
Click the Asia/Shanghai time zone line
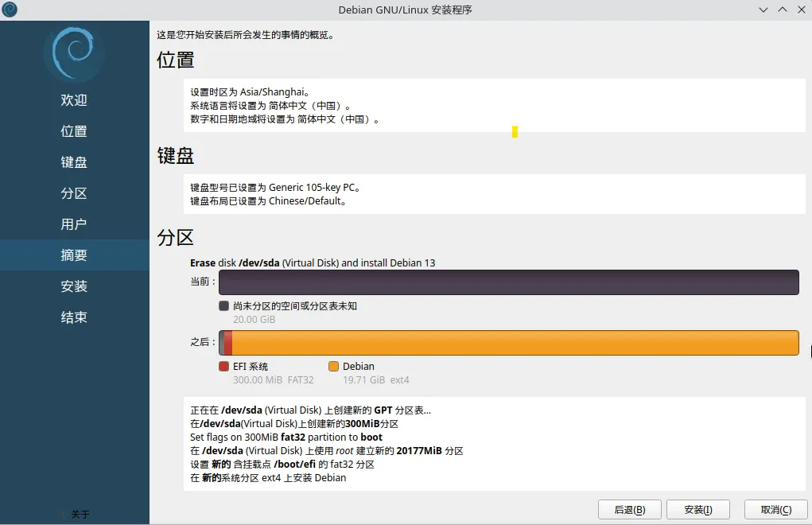[251, 92]
